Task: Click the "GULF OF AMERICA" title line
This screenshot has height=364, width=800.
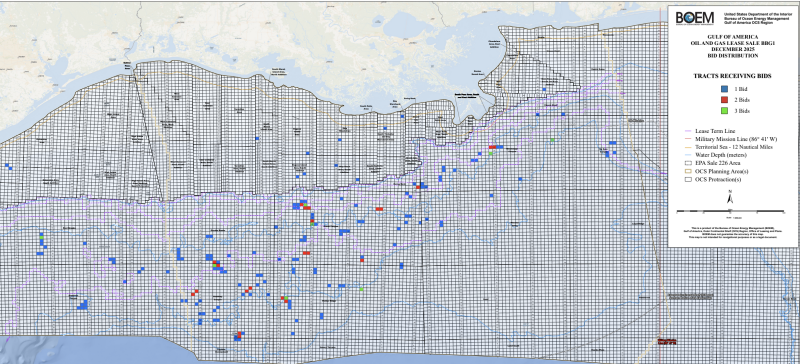Action: pos(733,37)
